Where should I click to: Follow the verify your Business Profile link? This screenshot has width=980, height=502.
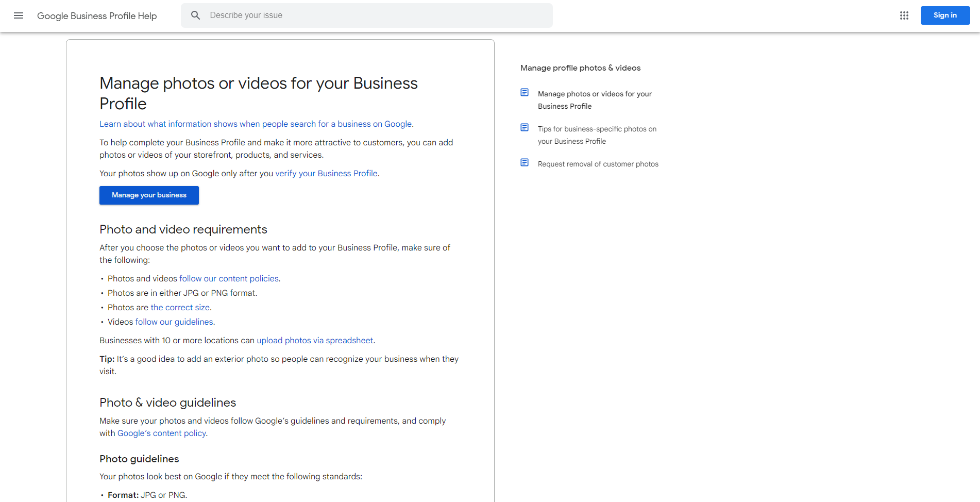coord(326,174)
